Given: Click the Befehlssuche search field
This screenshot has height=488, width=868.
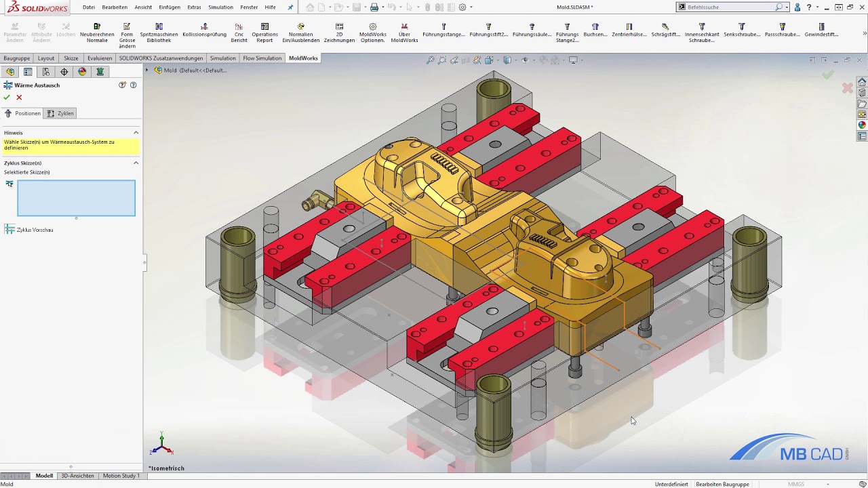Looking at the screenshot, I should point(730,7).
